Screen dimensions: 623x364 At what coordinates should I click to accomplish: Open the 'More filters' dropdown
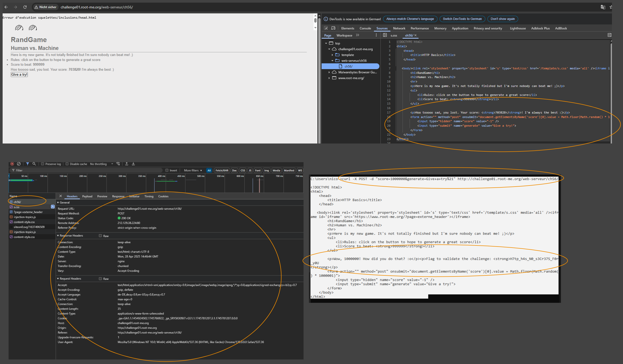[x=193, y=170]
